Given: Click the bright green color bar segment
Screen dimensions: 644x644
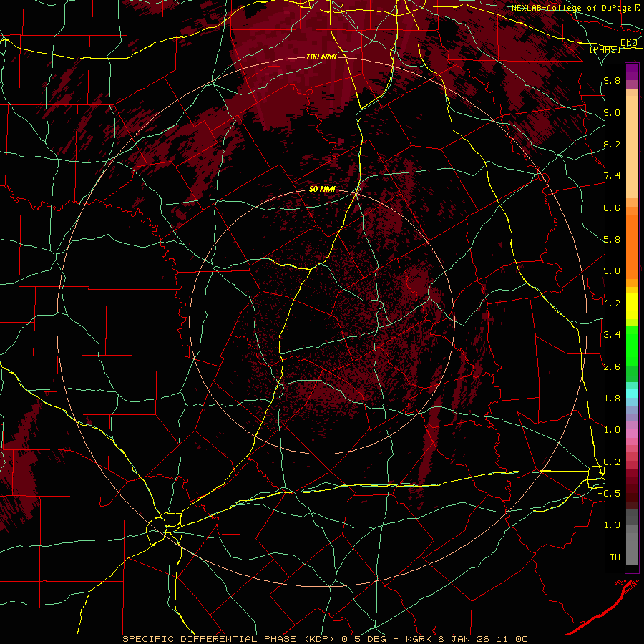Looking at the screenshot, I should (x=632, y=345).
